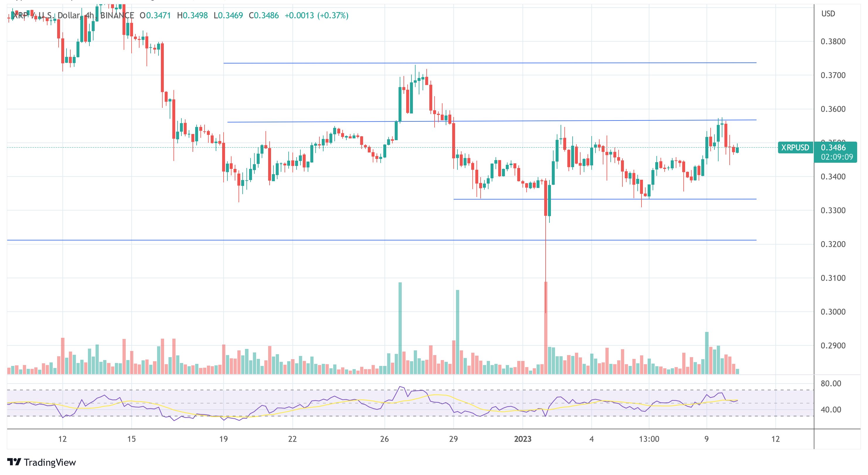Viewport: 868px width, 475px height.
Task: Click the 29 date label on time axis
Action: tap(454, 439)
